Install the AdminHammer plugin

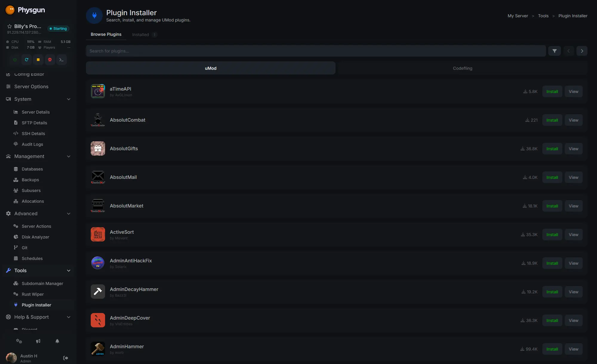552,349
